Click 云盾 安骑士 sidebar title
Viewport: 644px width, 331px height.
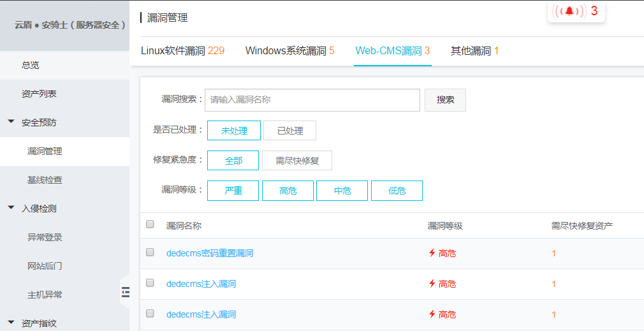tap(70, 25)
